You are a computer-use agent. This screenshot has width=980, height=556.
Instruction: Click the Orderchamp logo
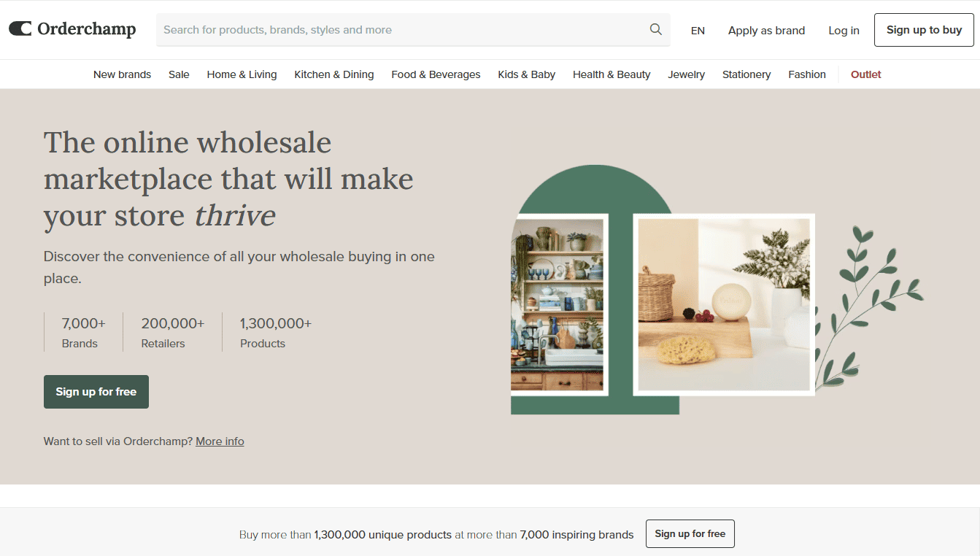pyautogui.click(x=72, y=29)
